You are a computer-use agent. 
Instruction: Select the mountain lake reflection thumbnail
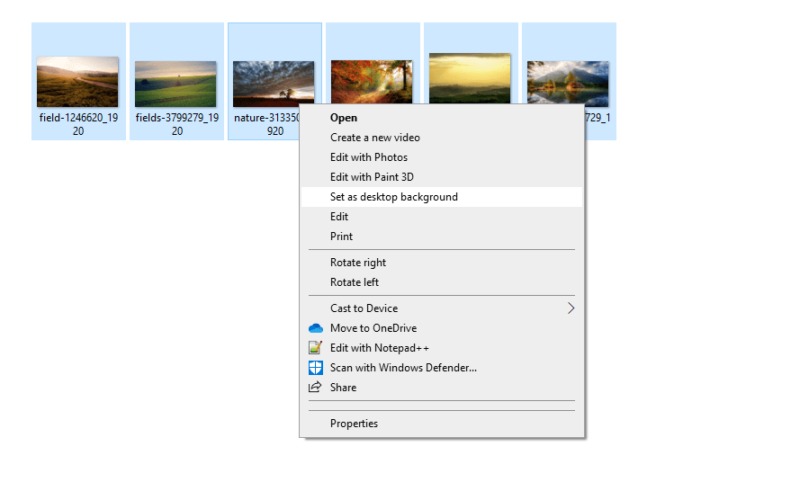point(568,83)
